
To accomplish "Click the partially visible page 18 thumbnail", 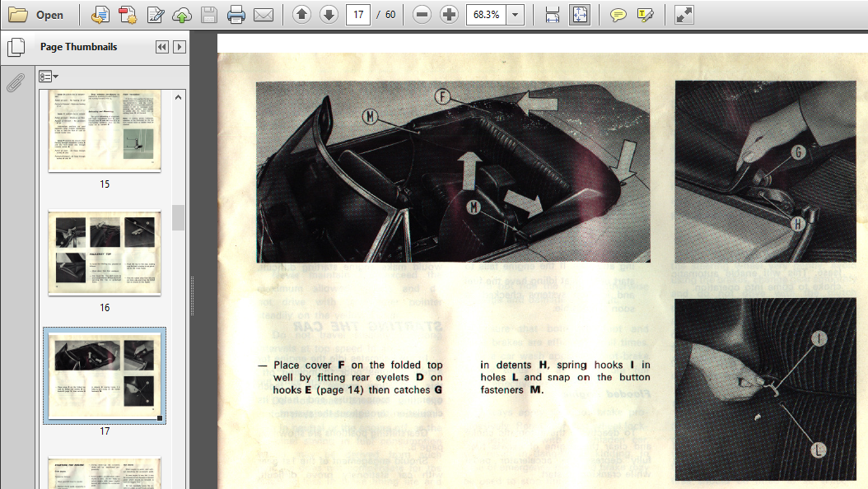I will coord(105,473).
